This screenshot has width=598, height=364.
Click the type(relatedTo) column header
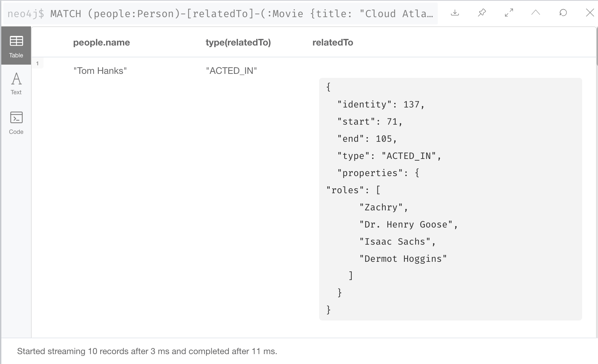pyautogui.click(x=238, y=43)
